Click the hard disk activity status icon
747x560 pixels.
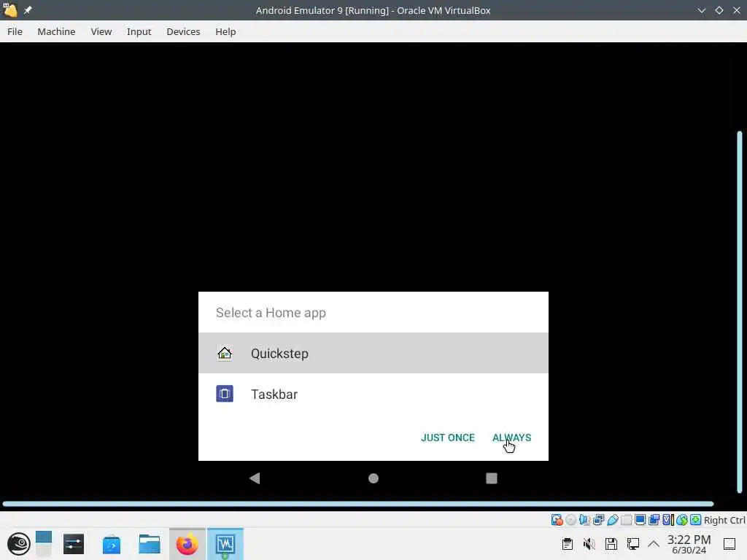pyautogui.click(x=557, y=520)
